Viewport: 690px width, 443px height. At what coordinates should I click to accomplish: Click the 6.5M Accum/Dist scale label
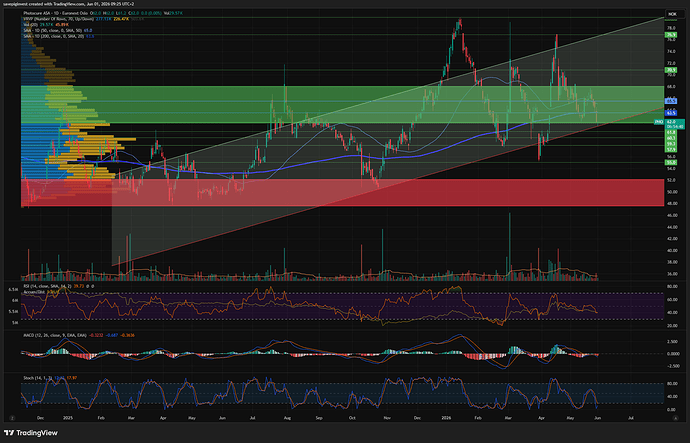[x=15, y=289]
